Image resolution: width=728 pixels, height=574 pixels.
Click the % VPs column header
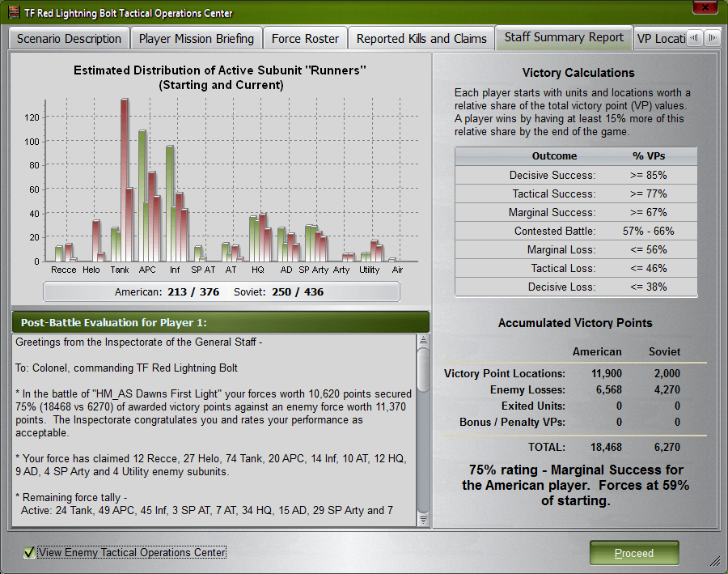[x=649, y=156]
